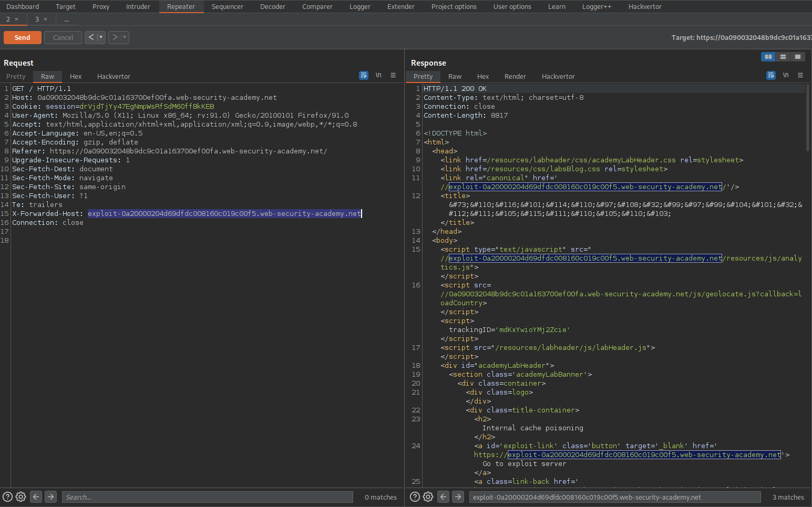Viewport: 812px width, 507px height.
Task: Open the back history dropdown arrow
Action: 101,37
